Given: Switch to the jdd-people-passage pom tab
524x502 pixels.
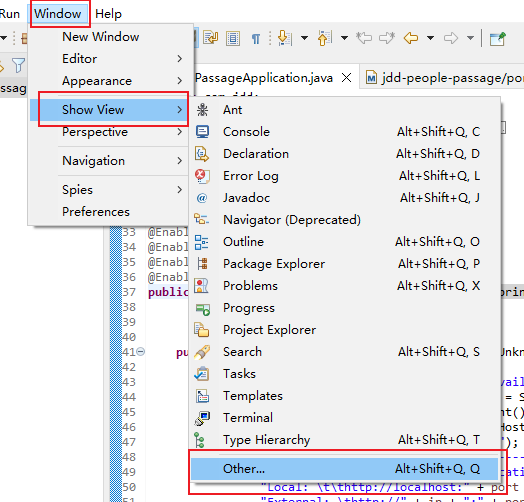Looking at the screenshot, I should coord(444,78).
